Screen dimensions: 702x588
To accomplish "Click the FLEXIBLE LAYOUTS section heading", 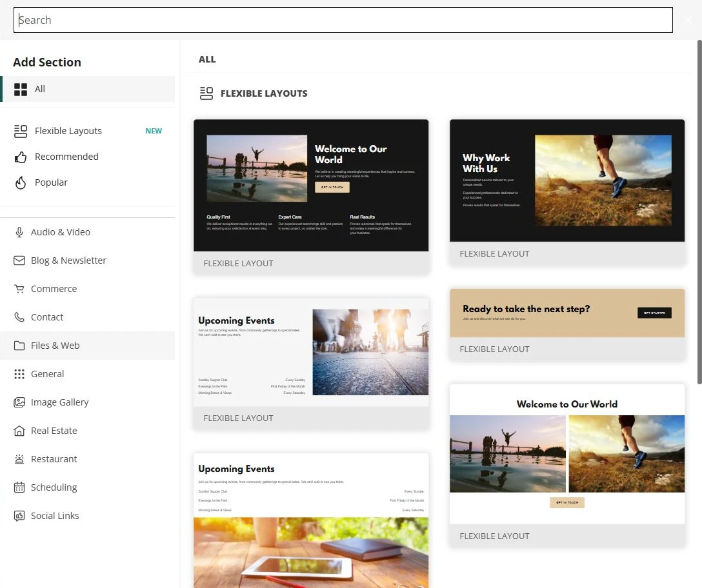I will coord(264,93).
